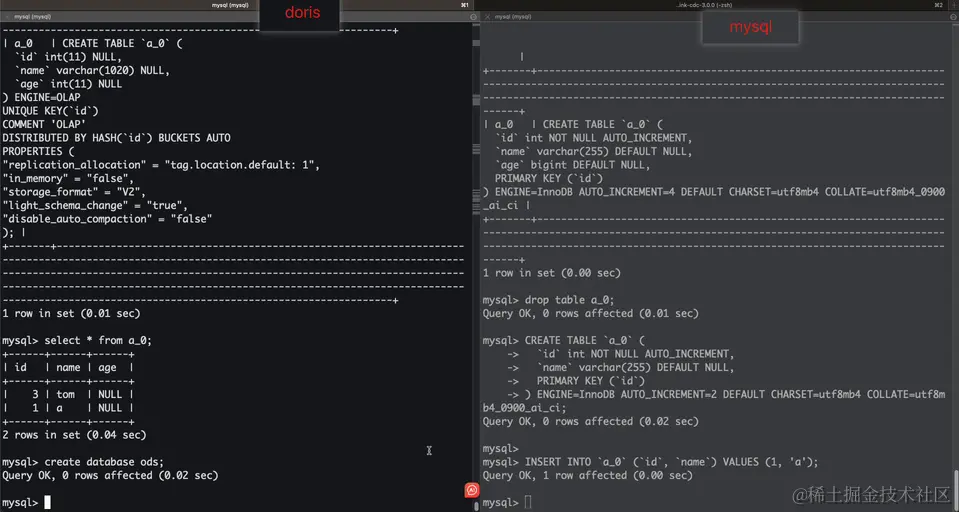
Task: Click '`name` varchar(1020) NULL,' line
Action: (92, 70)
